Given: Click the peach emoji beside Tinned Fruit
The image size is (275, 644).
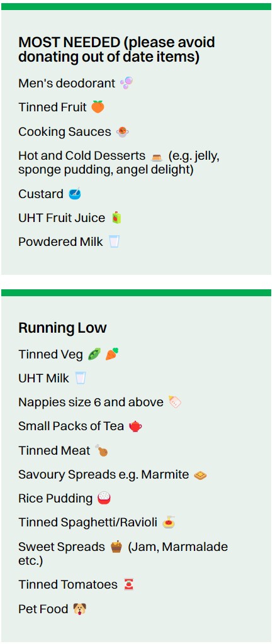Looking at the screenshot, I should coord(98,107).
